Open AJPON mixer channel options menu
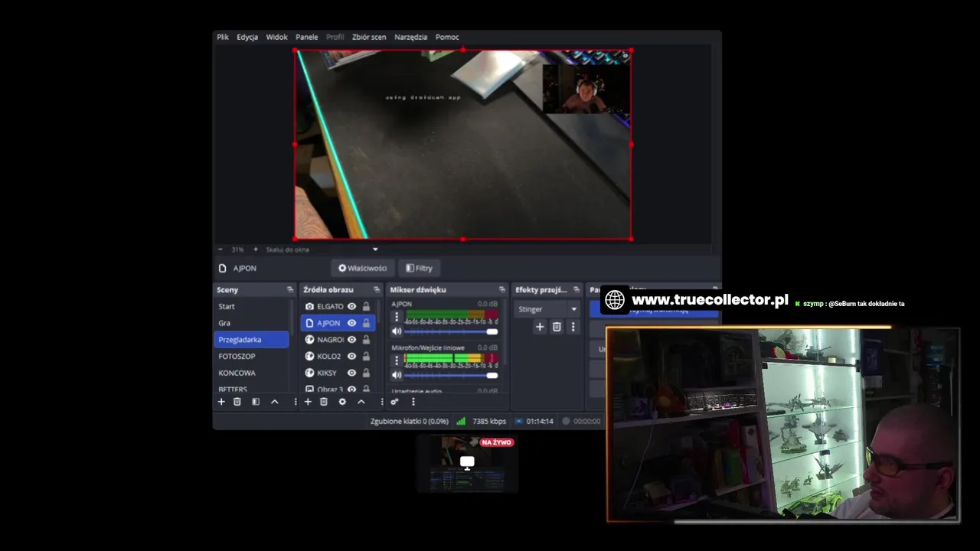Image resolution: width=980 pixels, height=551 pixels. (397, 316)
